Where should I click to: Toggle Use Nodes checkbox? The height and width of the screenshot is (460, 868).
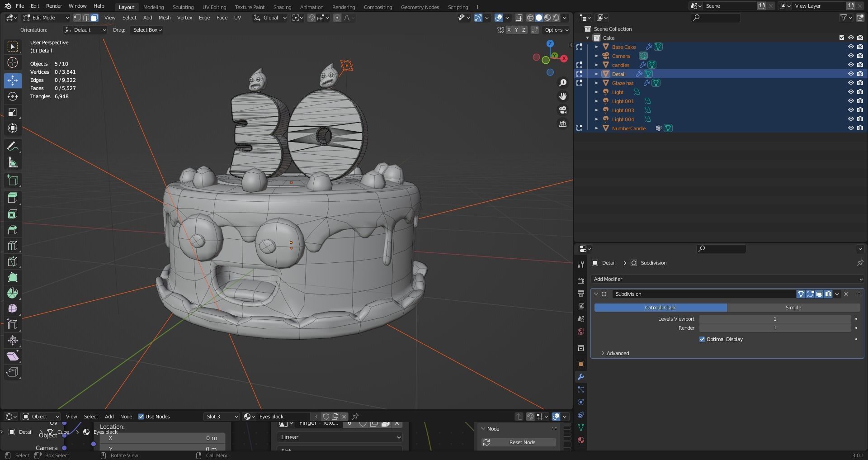coord(141,417)
